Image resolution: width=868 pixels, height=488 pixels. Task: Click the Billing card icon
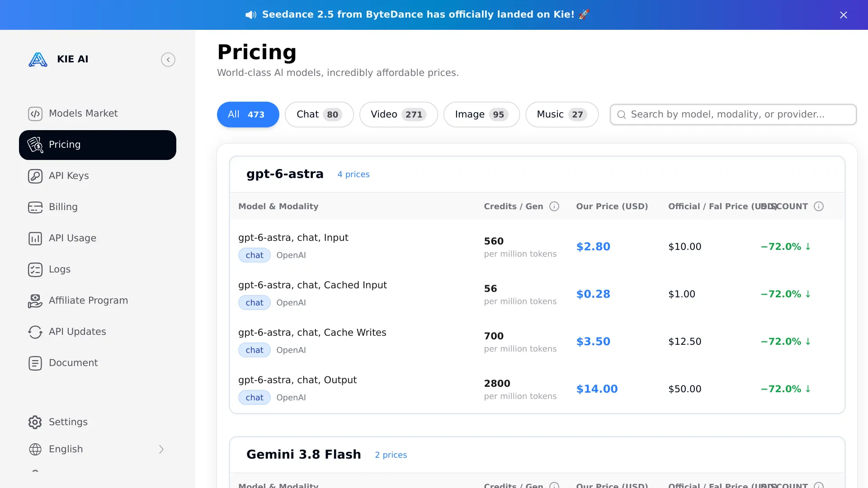pos(35,207)
